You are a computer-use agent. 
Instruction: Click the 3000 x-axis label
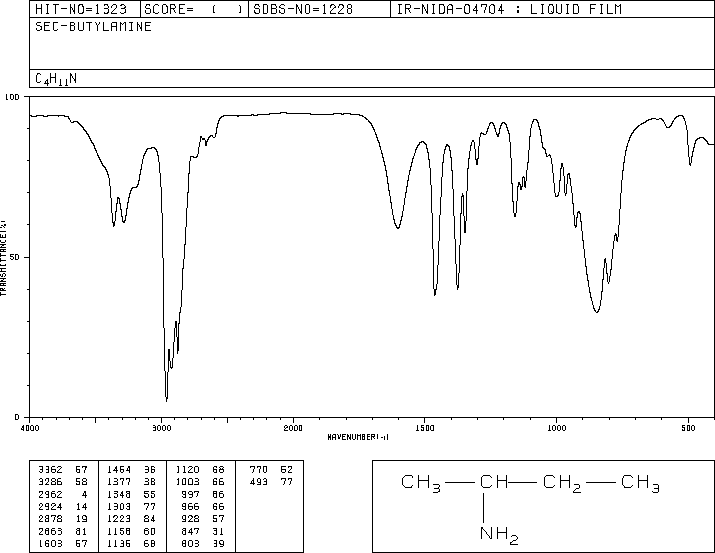161,428
